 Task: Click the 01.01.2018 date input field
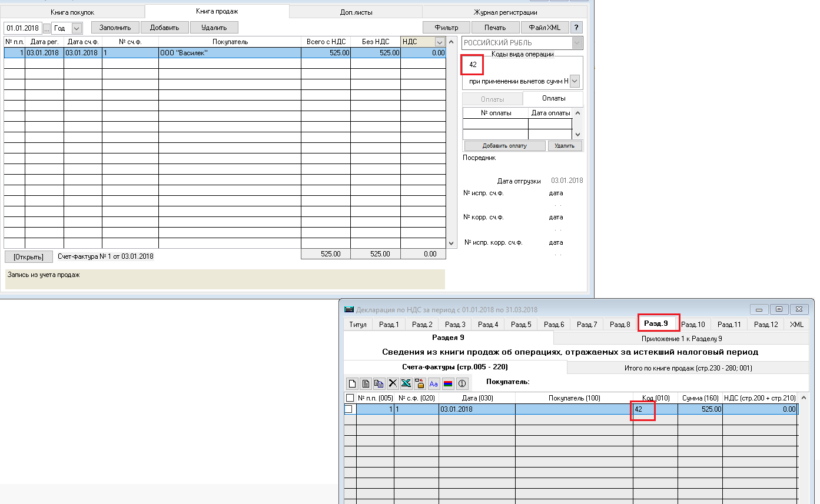tap(23, 28)
